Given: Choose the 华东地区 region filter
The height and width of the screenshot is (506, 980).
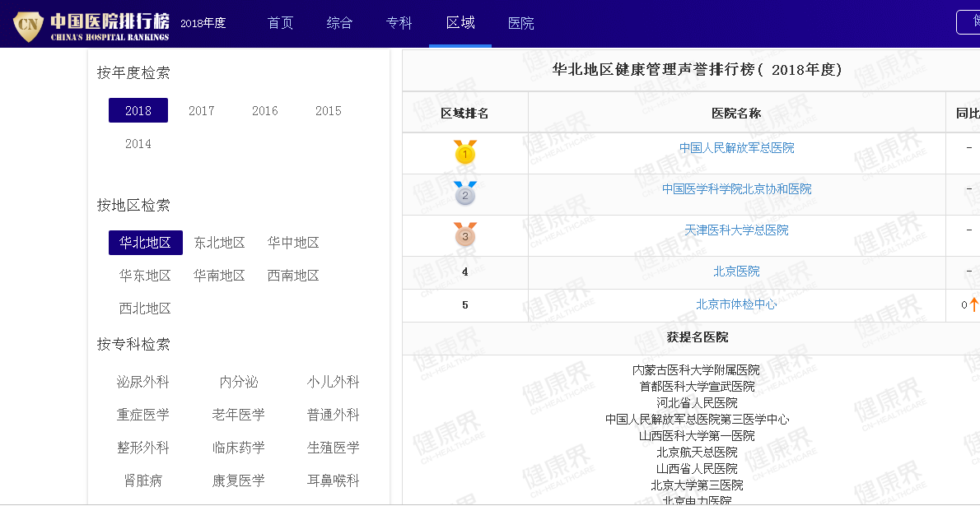Looking at the screenshot, I should click(145, 276).
